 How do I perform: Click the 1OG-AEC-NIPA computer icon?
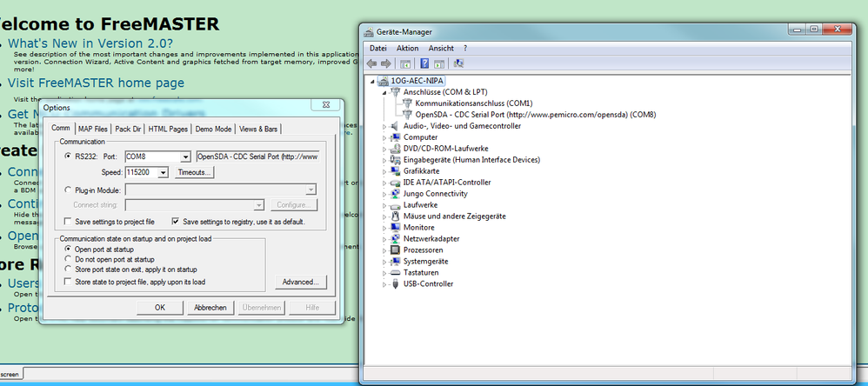click(x=383, y=81)
